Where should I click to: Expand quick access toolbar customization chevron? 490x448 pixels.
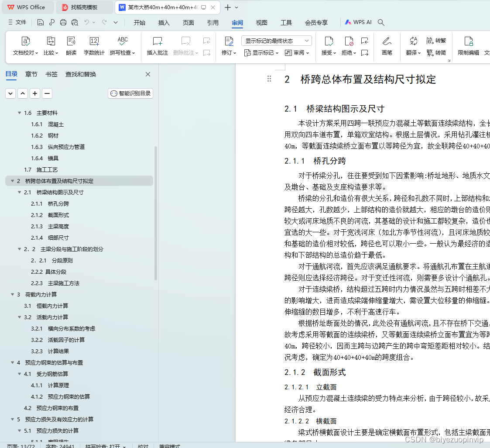click(x=116, y=22)
